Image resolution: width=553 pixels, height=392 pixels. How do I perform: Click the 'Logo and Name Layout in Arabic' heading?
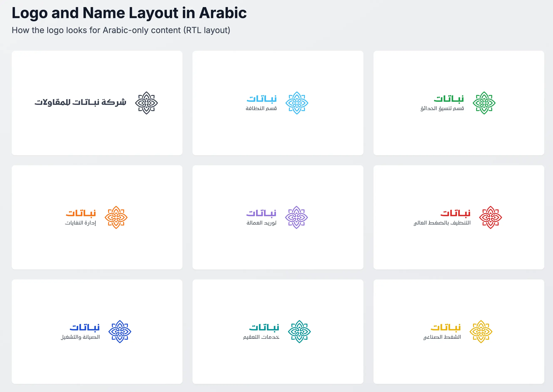click(x=129, y=13)
